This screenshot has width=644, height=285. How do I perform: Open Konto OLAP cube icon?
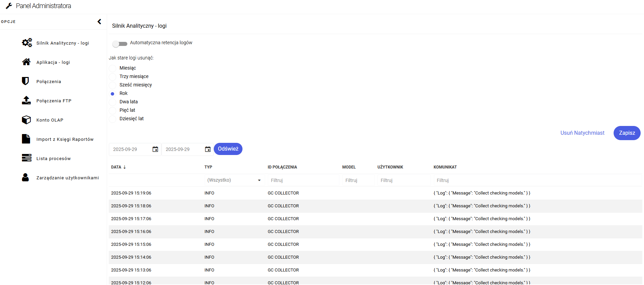26,120
